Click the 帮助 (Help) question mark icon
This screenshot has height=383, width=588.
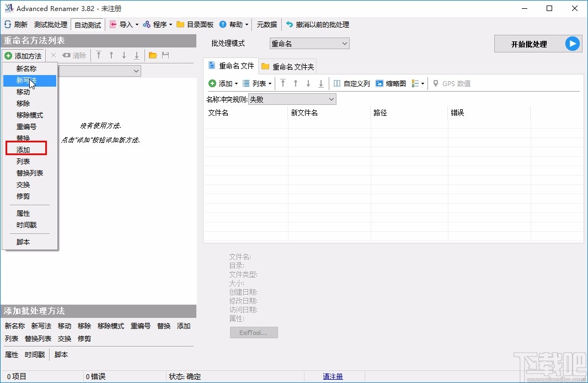pos(224,24)
